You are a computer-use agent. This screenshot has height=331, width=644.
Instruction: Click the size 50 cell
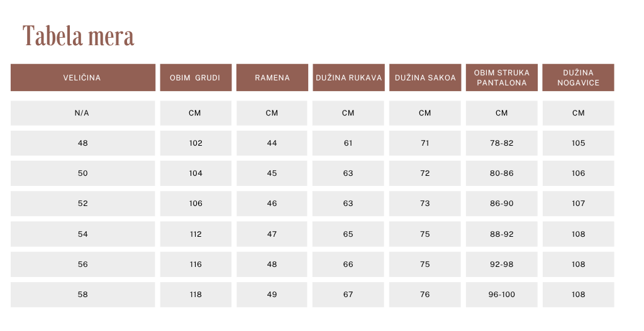[x=83, y=173]
